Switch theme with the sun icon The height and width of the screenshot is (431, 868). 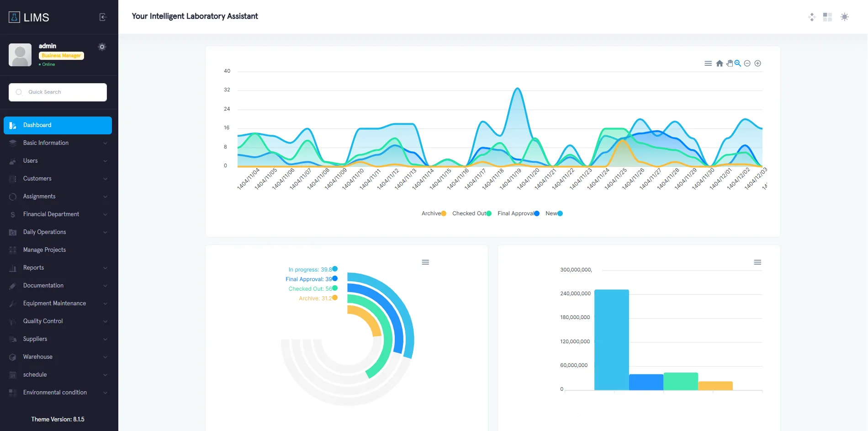click(845, 17)
